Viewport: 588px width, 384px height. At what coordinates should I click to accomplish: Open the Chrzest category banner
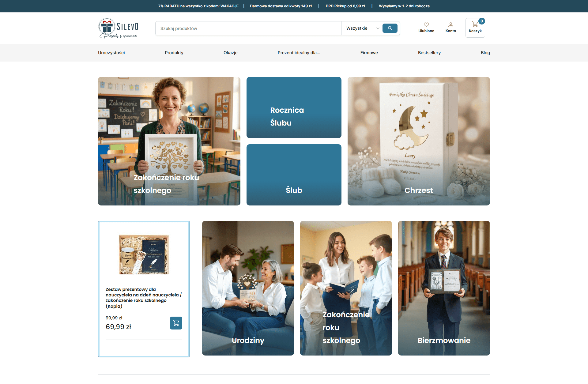click(x=419, y=141)
